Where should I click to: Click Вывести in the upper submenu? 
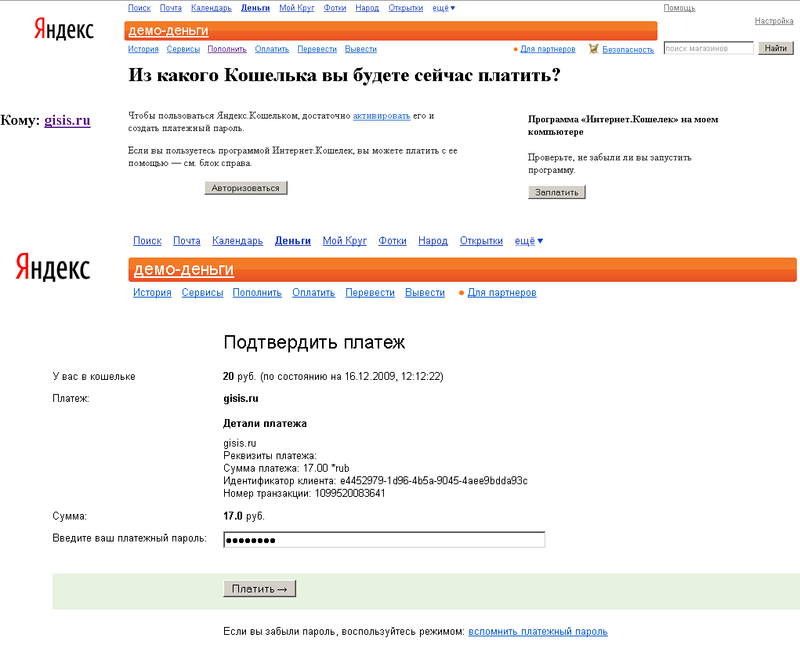click(361, 49)
